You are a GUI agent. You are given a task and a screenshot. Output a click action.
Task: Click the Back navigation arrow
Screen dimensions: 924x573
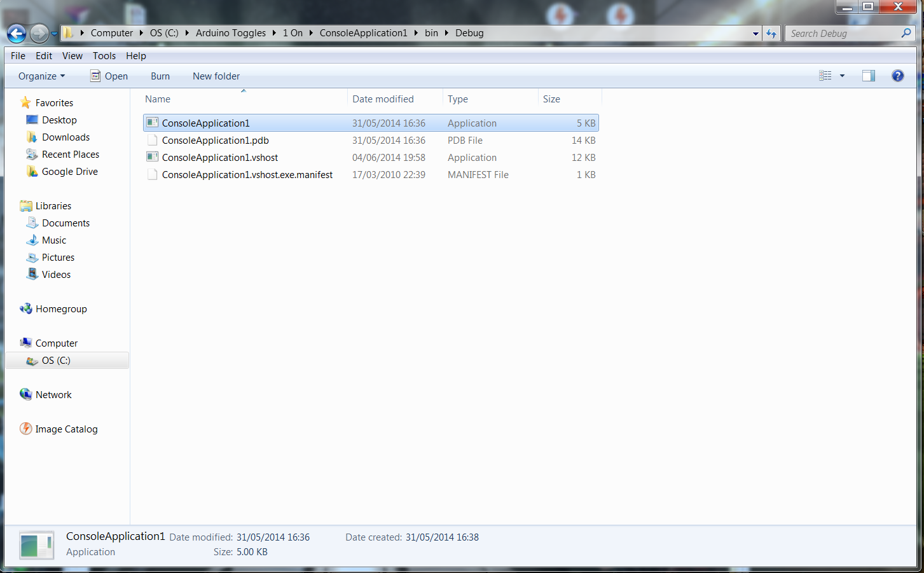[17, 33]
